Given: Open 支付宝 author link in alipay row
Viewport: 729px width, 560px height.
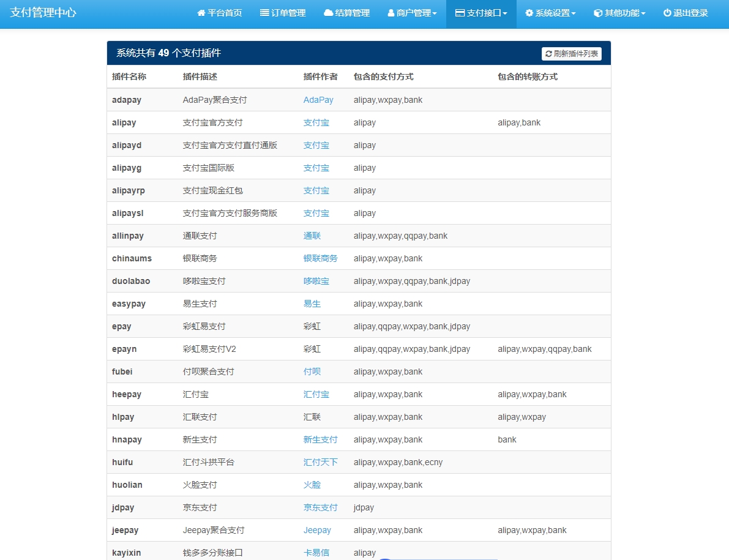Looking at the screenshot, I should [x=316, y=122].
